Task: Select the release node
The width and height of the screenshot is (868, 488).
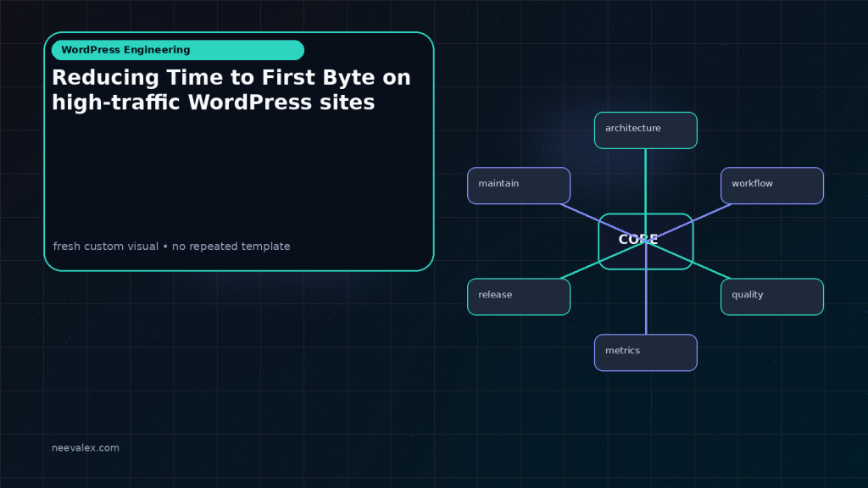Action: [519, 297]
